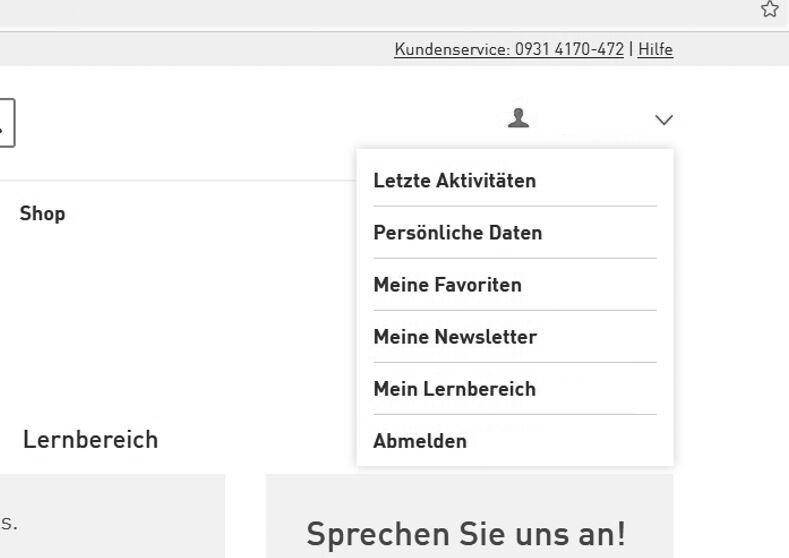Open the Kundenservice phone number link
789x558 pixels.
[x=509, y=49]
